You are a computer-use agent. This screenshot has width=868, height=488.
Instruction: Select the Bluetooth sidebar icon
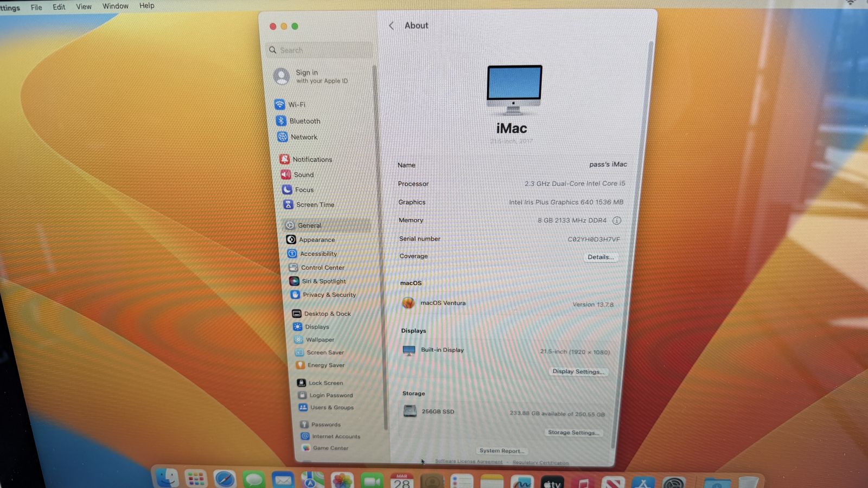coord(281,121)
